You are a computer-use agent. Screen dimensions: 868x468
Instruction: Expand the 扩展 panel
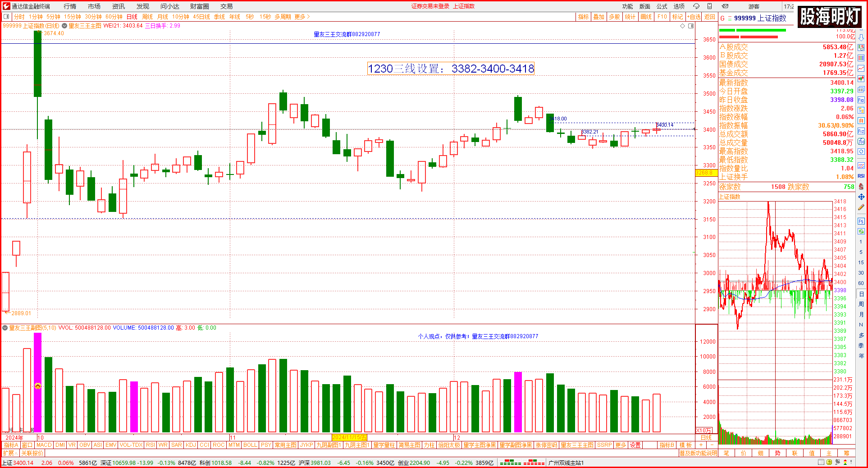pyautogui.click(x=10, y=453)
